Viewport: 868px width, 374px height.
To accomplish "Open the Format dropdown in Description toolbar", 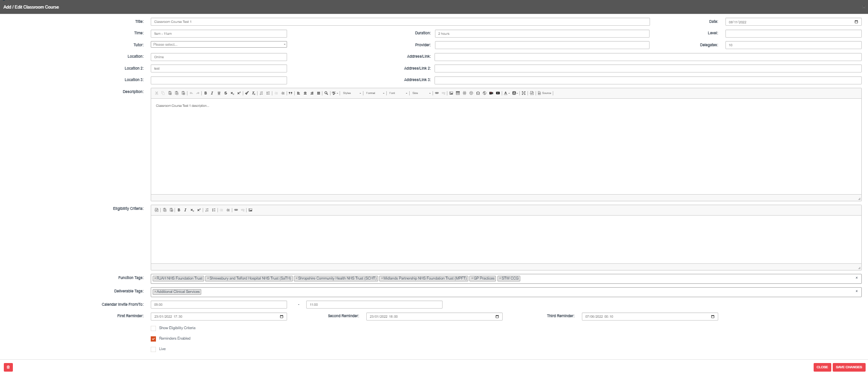I will [375, 93].
